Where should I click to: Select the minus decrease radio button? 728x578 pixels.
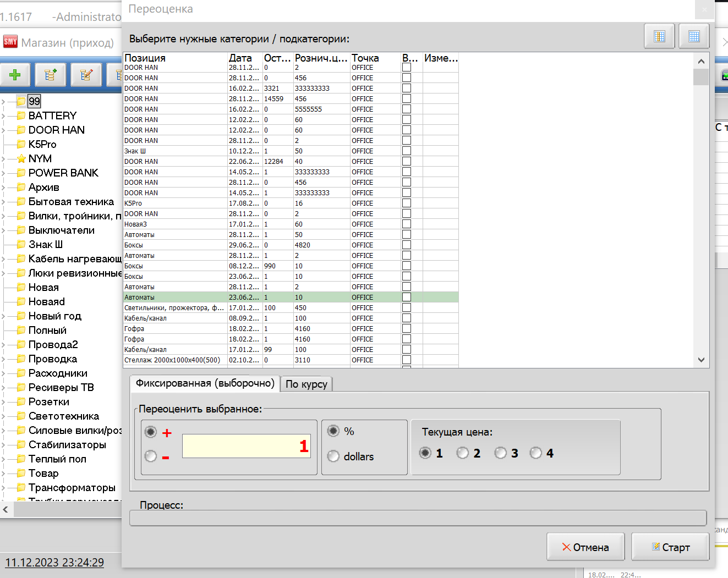(x=150, y=456)
